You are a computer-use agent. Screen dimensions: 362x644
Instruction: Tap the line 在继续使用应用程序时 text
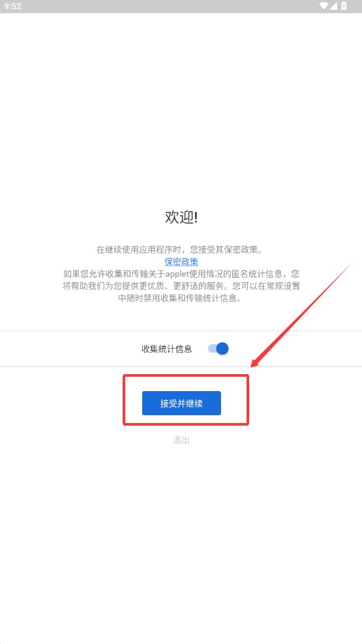181,250
